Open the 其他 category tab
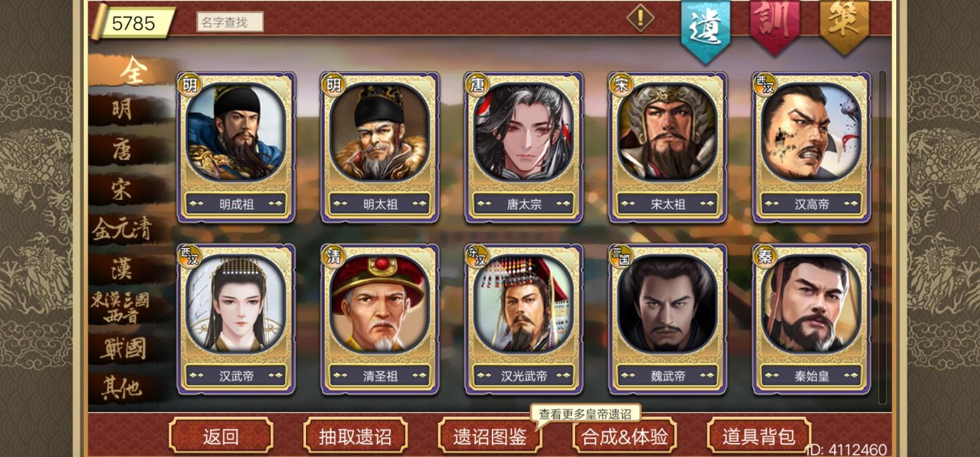 [122, 387]
